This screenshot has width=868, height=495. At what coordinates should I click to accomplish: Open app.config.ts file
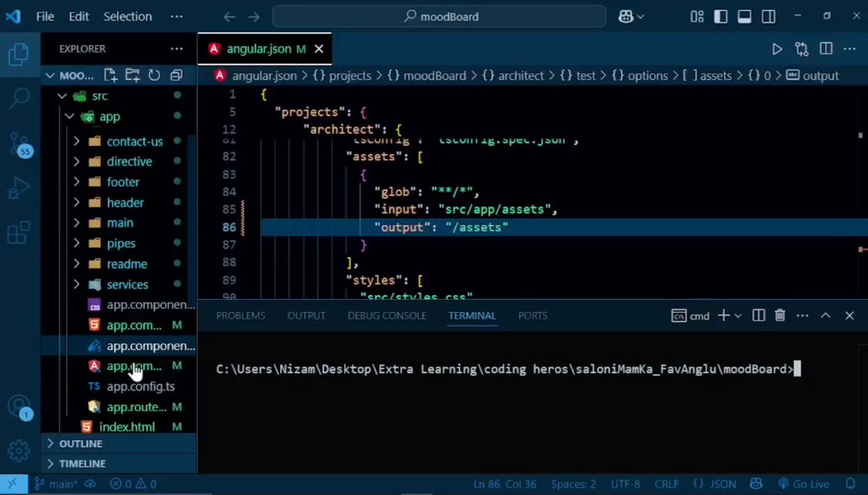tap(140, 386)
